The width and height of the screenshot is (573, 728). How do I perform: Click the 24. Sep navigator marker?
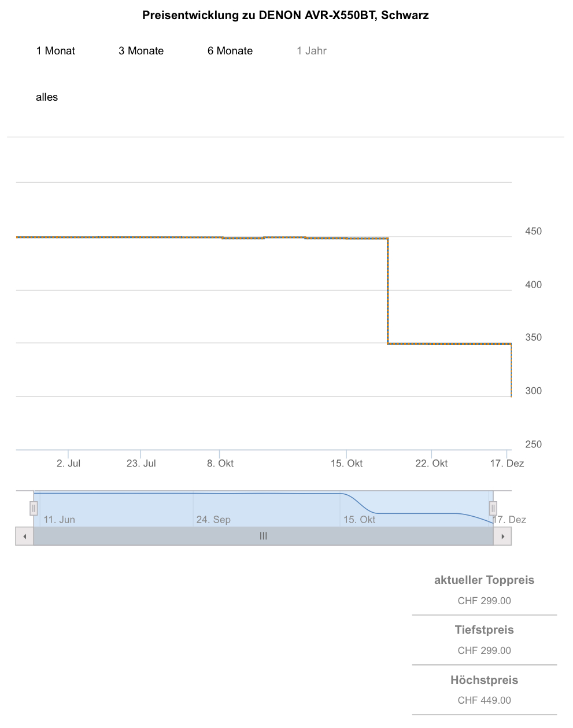coord(213,520)
